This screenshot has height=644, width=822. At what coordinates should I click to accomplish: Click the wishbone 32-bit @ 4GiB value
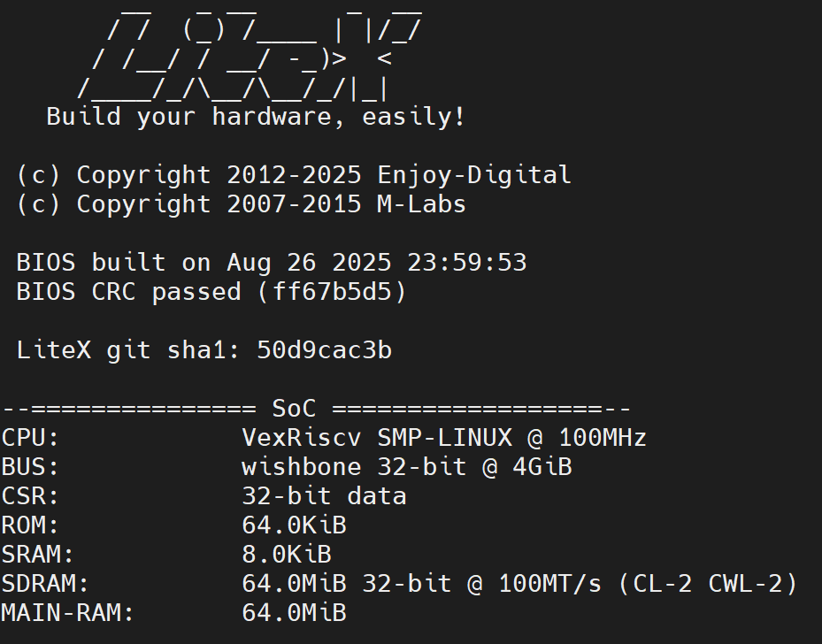point(407,467)
